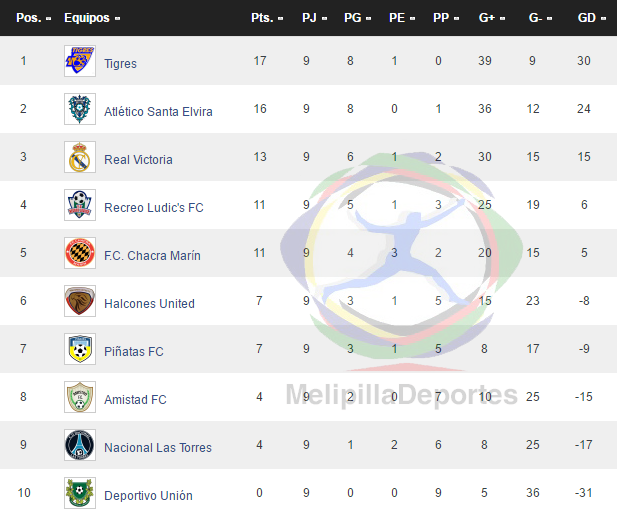
Task: Sort standings by Pos. header
Action: (x=33, y=18)
